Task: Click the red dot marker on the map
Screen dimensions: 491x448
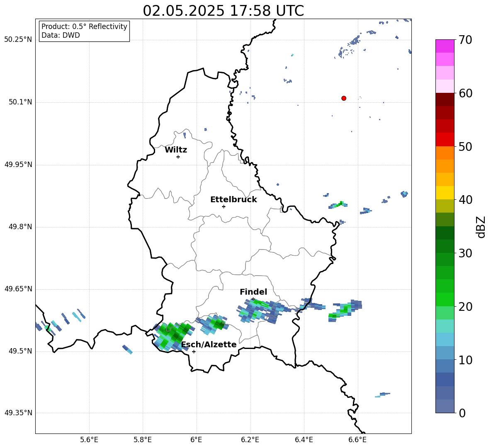Action: 343,98
